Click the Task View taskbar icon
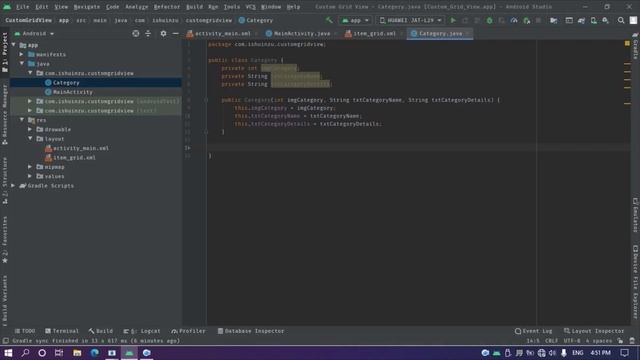The width and height of the screenshot is (640, 360). pyautogui.click(x=59, y=353)
